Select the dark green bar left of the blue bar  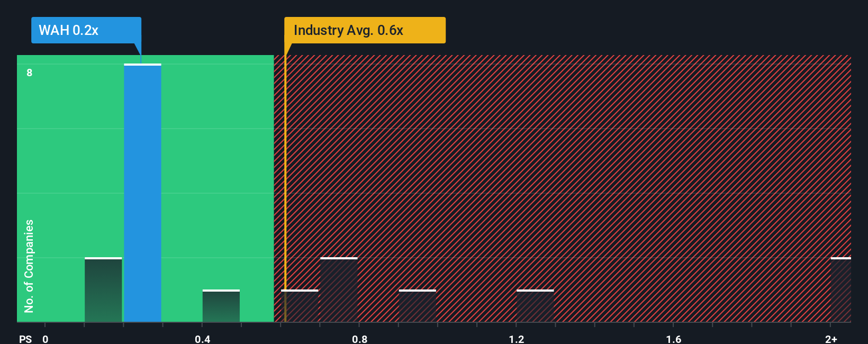pos(103,289)
